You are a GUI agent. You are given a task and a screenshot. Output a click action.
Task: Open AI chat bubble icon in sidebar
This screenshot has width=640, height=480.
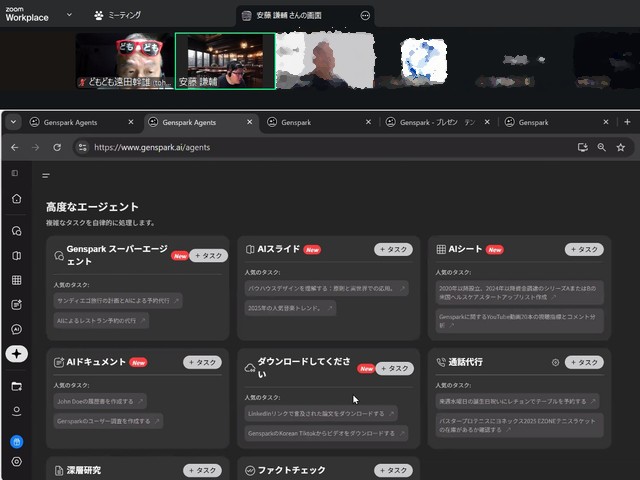[16, 329]
